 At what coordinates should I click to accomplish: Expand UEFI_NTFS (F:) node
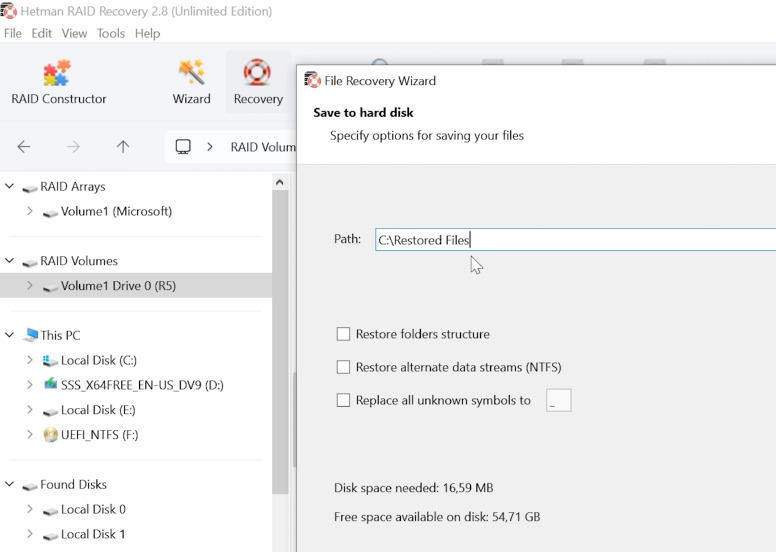[30, 435]
